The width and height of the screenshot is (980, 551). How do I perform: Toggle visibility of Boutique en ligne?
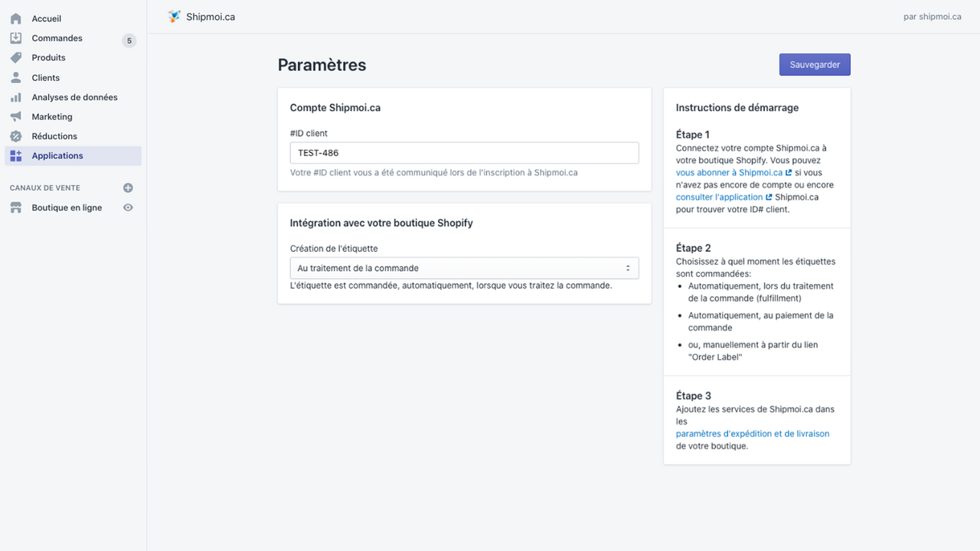128,207
